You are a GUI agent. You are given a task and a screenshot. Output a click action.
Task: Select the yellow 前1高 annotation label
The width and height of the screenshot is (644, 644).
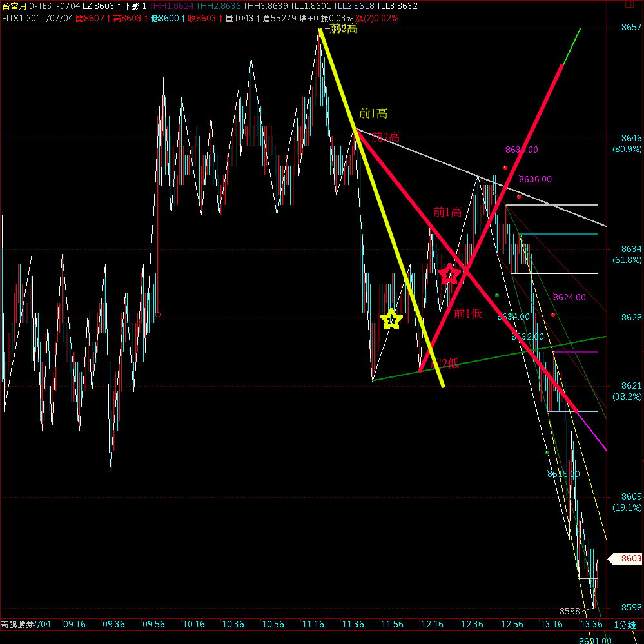(373, 114)
